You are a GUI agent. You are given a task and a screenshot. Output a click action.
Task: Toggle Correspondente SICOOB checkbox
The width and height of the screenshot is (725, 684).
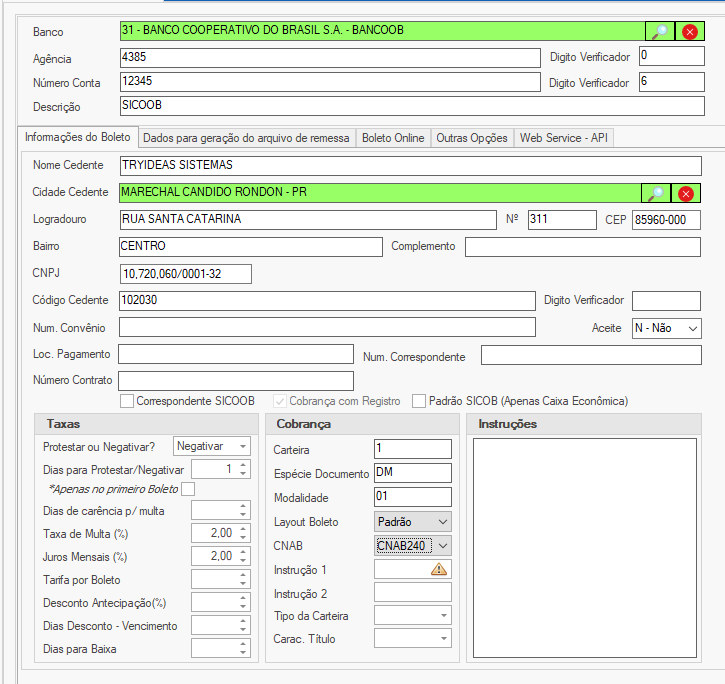coord(127,401)
